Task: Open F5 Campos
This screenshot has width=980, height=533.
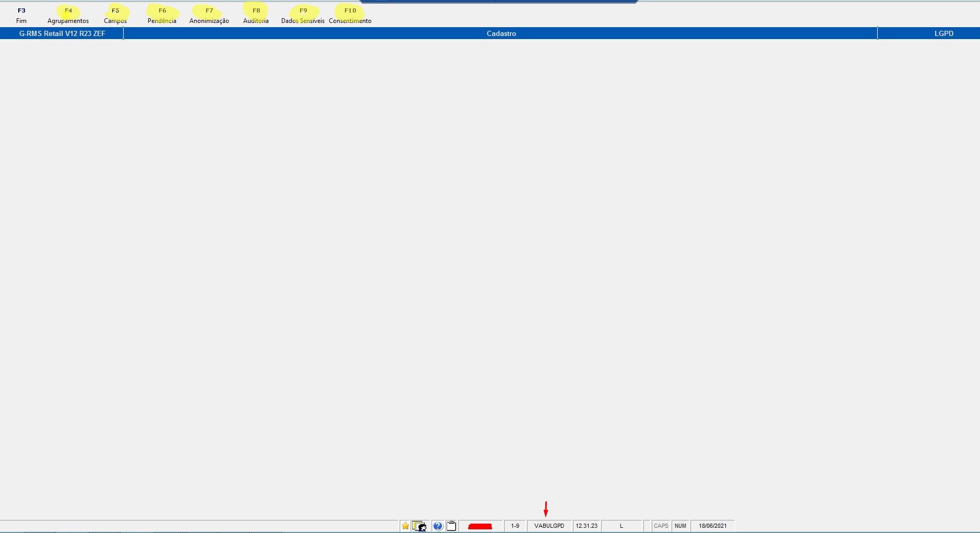Action: pyautogui.click(x=115, y=16)
